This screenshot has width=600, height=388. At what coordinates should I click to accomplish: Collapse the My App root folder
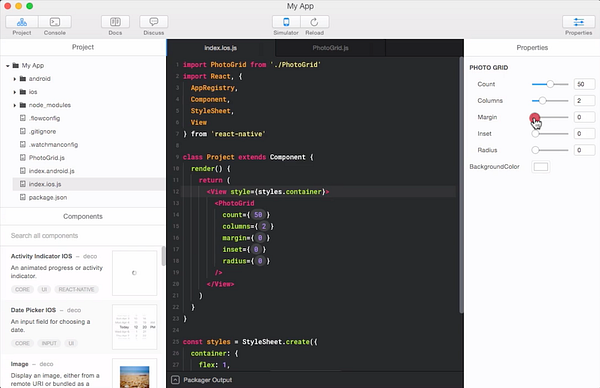tap(8, 66)
